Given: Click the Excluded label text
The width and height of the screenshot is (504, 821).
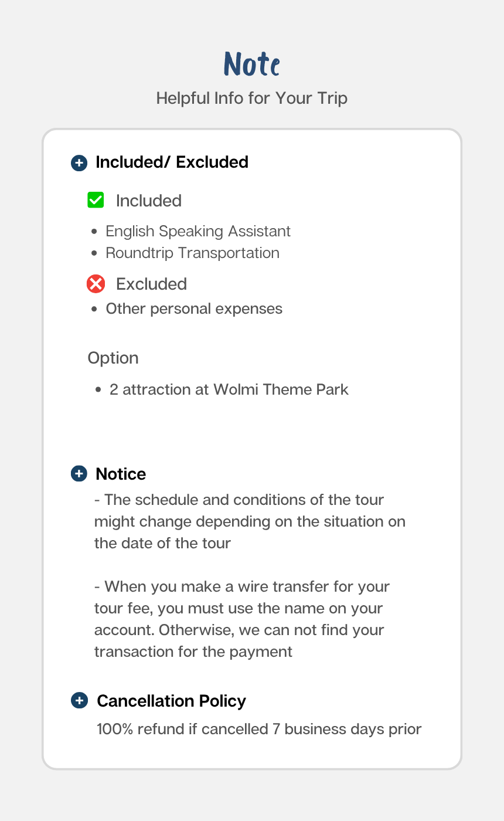Looking at the screenshot, I should [x=151, y=284].
